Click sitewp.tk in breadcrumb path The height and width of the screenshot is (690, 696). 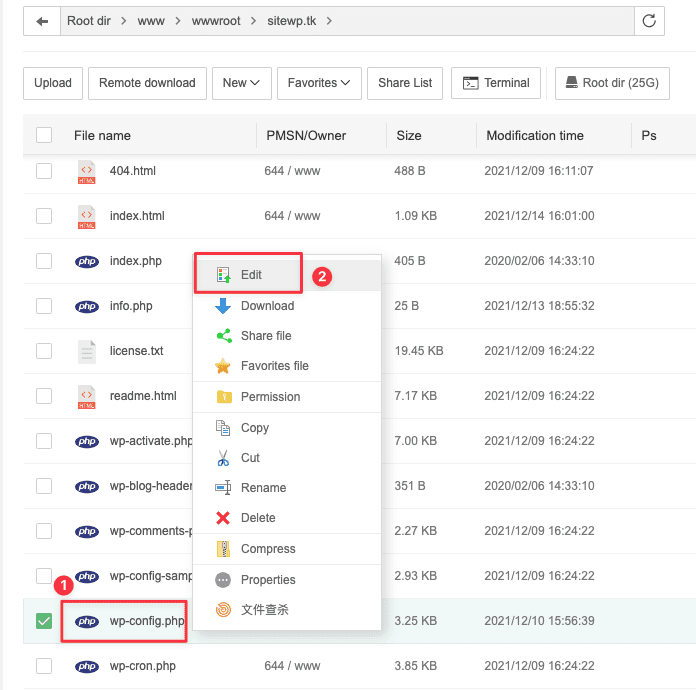pyautogui.click(x=292, y=21)
